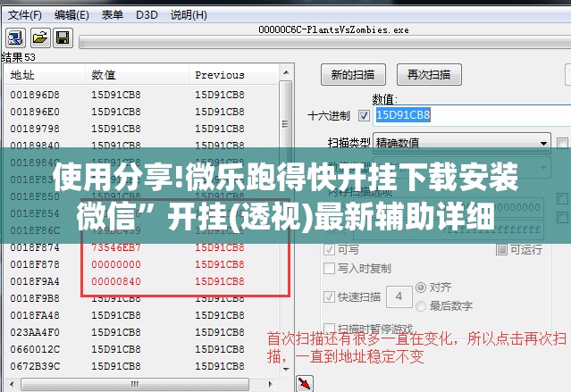Click the red value 00000840
This screenshot has height=392, width=571.
(116, 281)
